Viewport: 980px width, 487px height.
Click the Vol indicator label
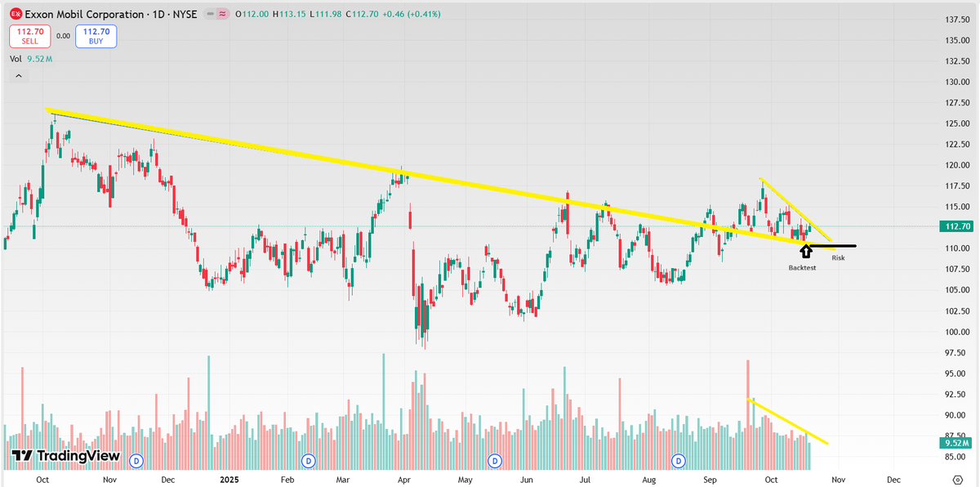pyautogui.click(x=16, y=59)
